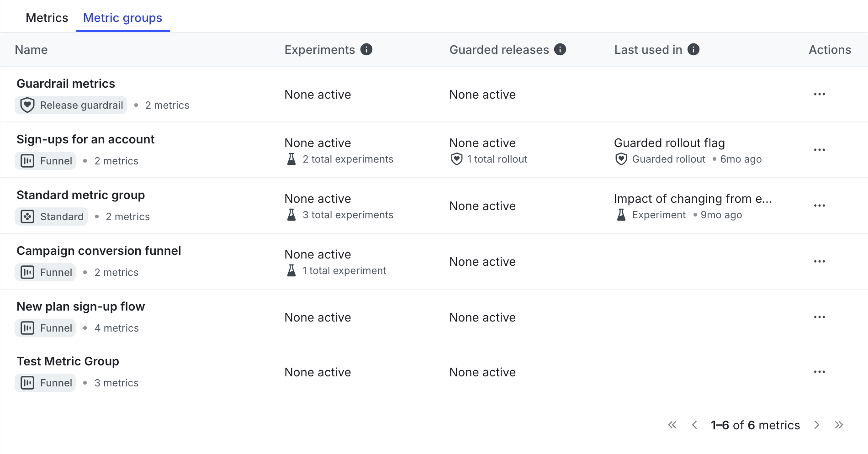This screenshot has width=868, height=454.
Task: Click the flask icon beside 3 total experiments
Action: (x=291, y=215)
